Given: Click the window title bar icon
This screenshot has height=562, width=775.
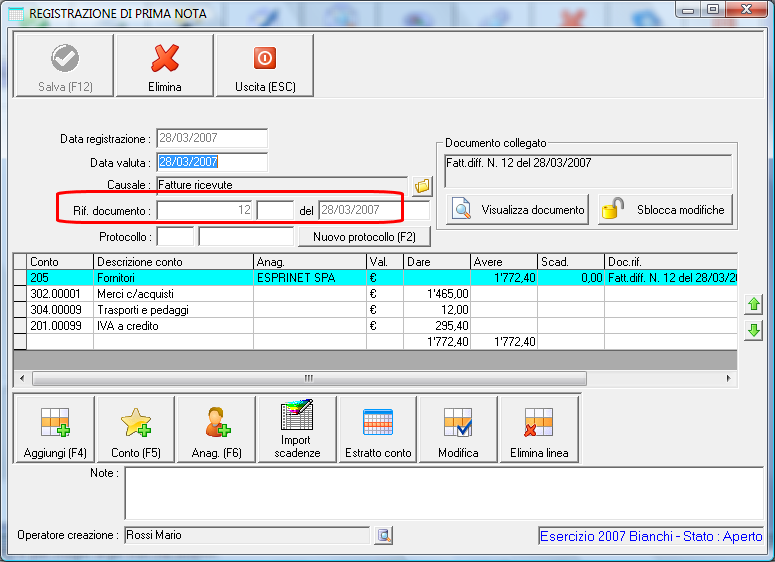Looking at the screenshot, I should [x=16, y=14].
